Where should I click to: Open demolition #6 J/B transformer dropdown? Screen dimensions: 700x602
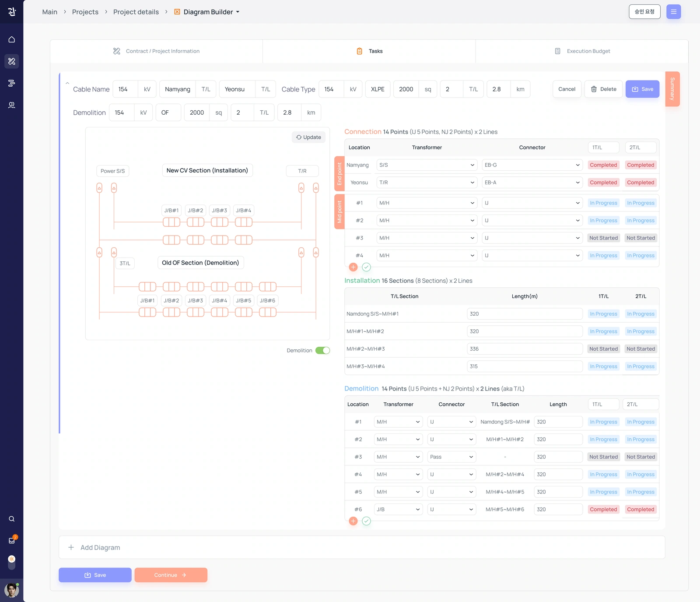398,510
